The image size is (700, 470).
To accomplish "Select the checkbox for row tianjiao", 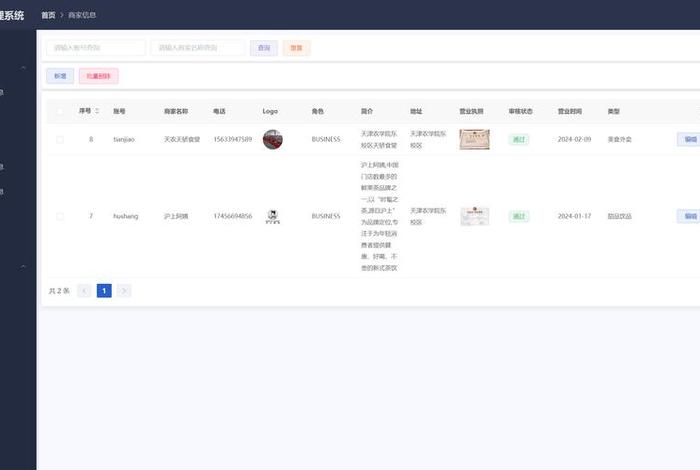I will (60, 139).
